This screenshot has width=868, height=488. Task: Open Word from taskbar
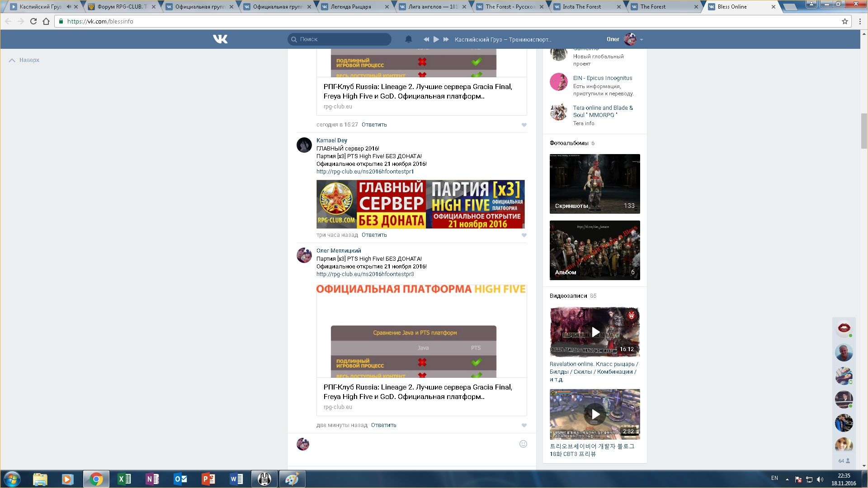tap(236, 479)
